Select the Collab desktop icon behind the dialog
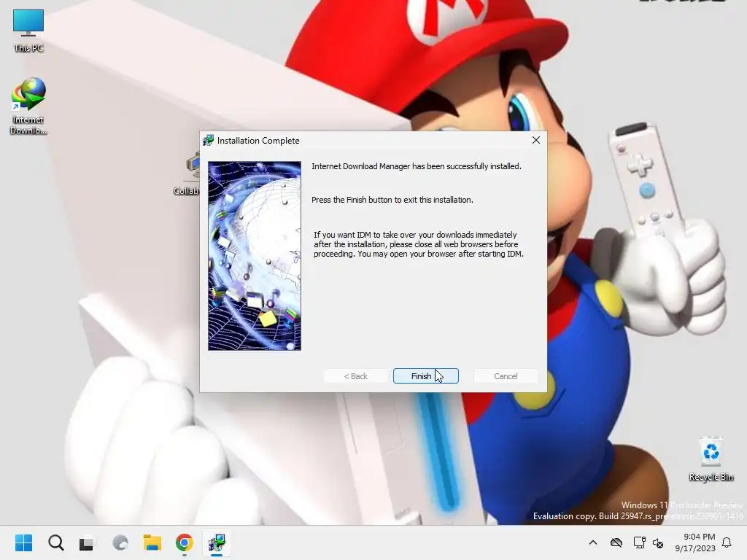 point(186,174)
